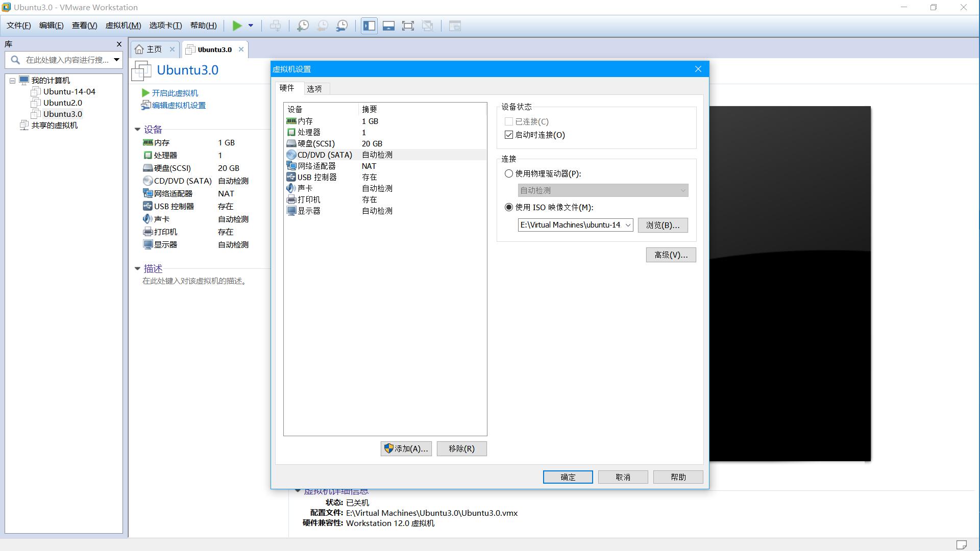Image resolution: width=980 pixels, height=551 pixels.
Task: Switch to the 选项 tab
Action: coord(314,88)
